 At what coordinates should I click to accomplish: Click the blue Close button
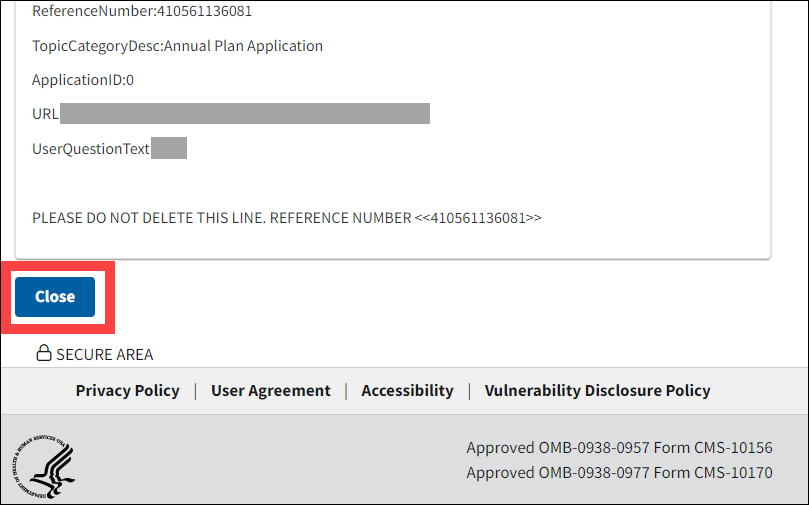point(55,297)
